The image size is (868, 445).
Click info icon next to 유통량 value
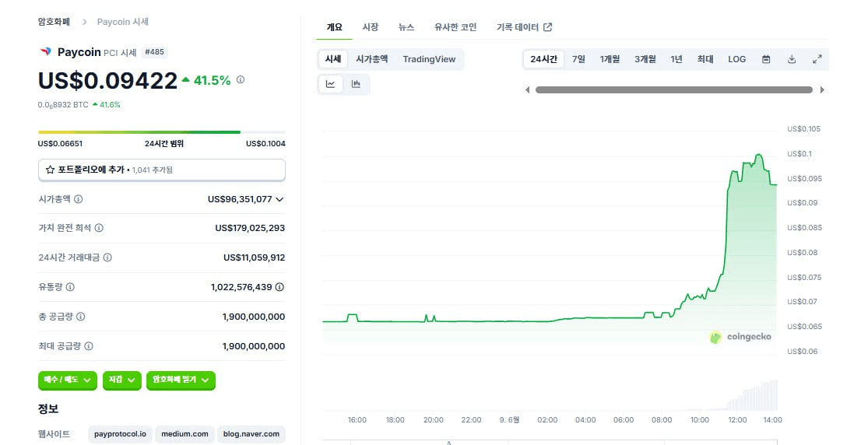(279, 287)
